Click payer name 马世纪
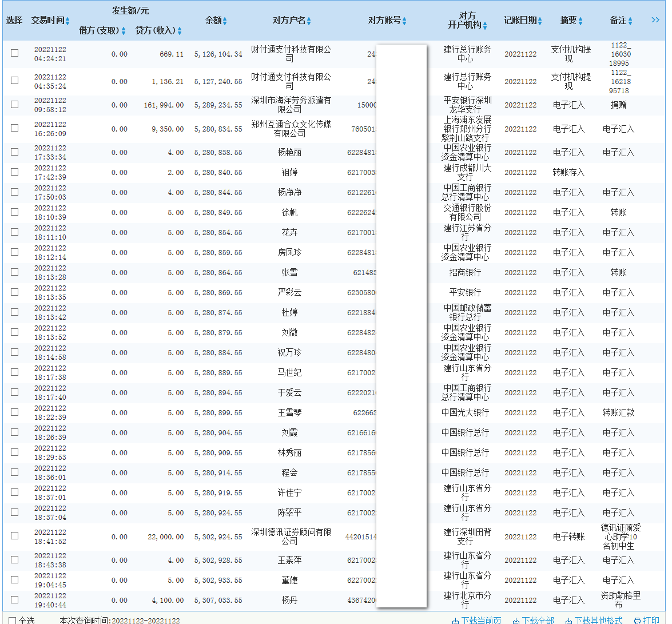 pos(290,372)
